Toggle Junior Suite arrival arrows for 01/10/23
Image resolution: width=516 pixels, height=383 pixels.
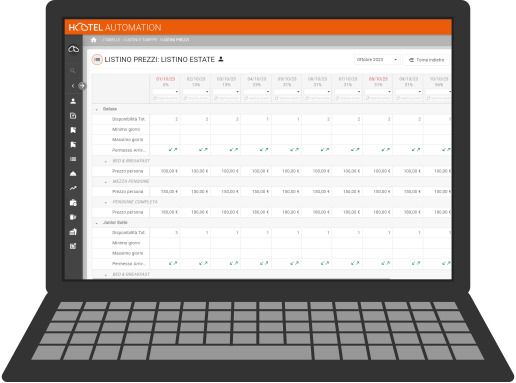pyautogui.click(x=173, y=263)
